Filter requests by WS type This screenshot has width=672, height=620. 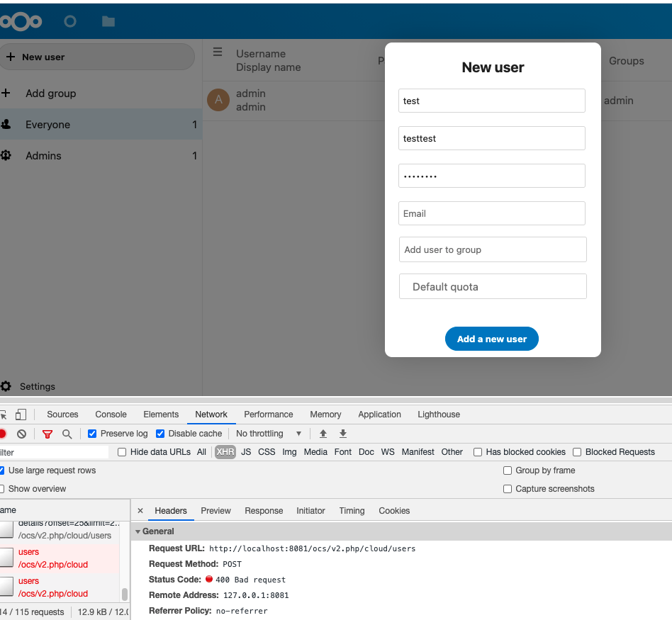coord(388,452)
